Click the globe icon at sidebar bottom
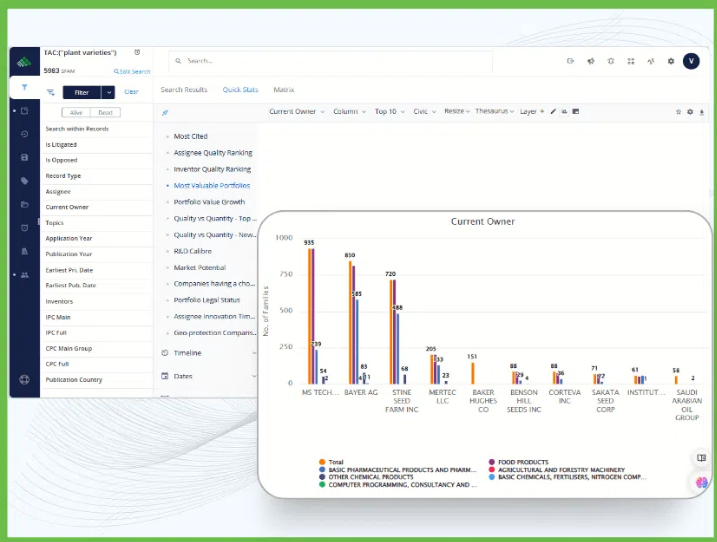 [24, 380]
